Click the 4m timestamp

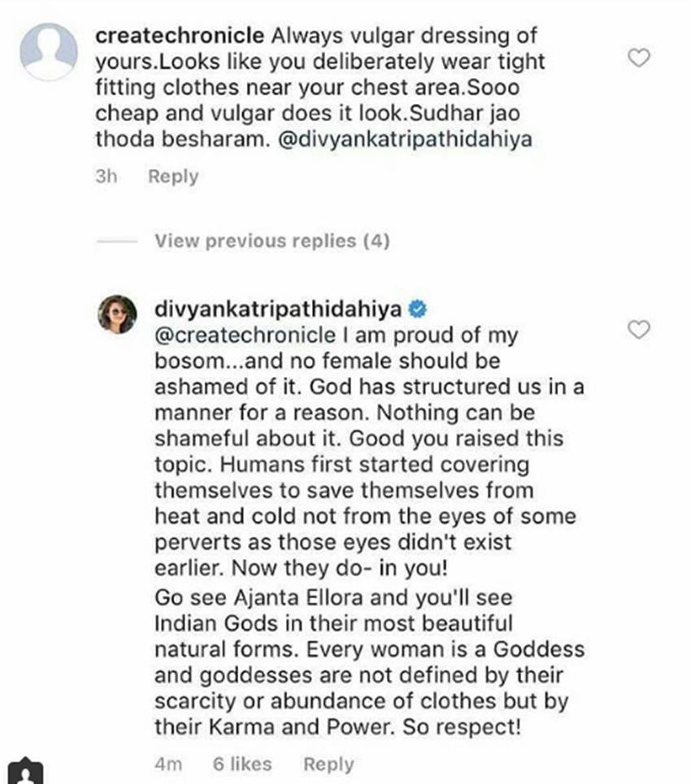(167, 764)
